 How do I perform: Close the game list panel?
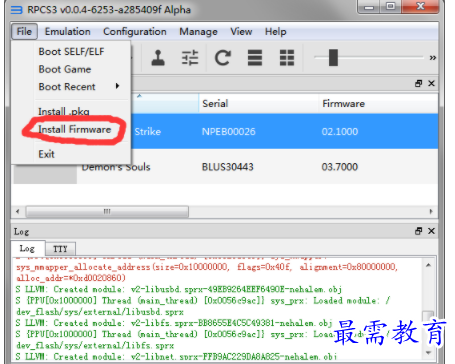pos(431,83)
